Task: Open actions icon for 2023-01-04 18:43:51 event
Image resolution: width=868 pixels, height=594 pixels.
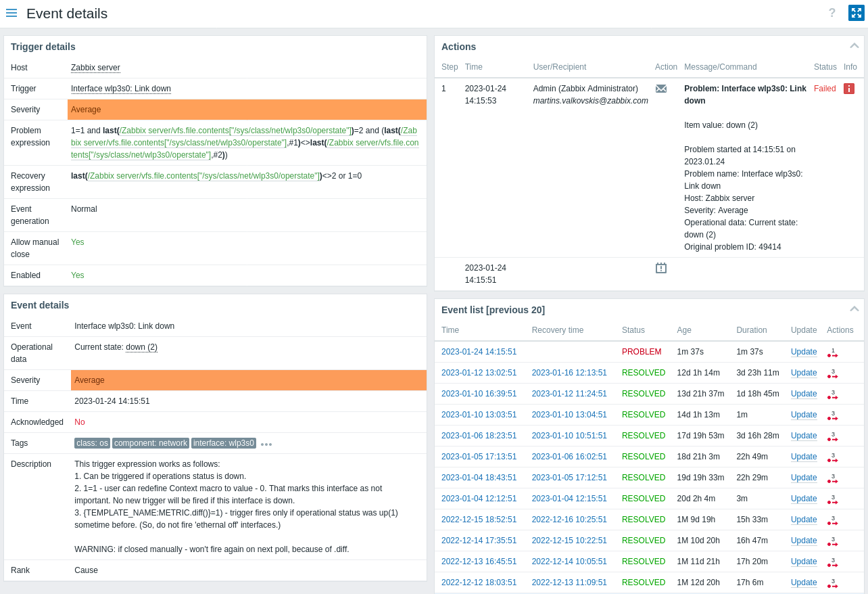Action: coord(832,478)
